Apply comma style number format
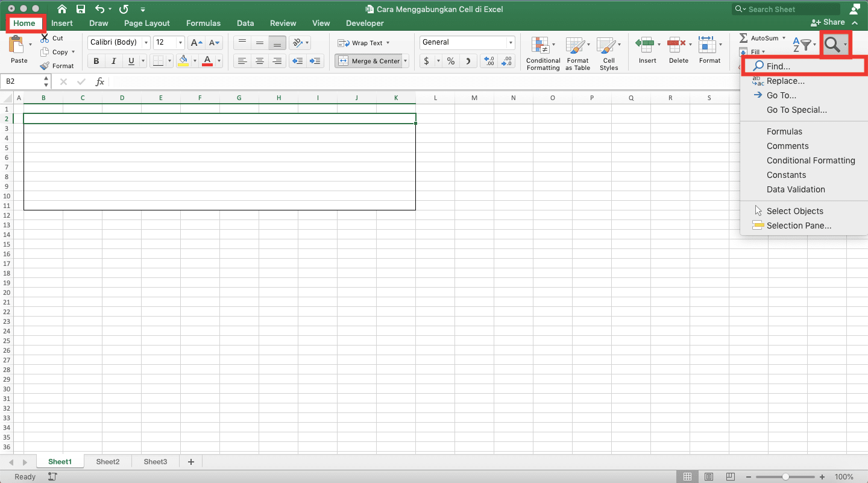The image size is (868, 483). click(x=468, y=61)
